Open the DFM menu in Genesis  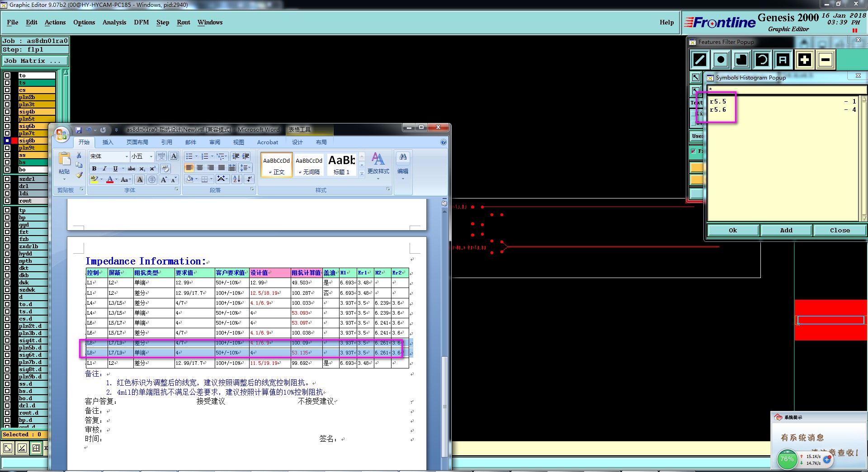click(142, 22)
